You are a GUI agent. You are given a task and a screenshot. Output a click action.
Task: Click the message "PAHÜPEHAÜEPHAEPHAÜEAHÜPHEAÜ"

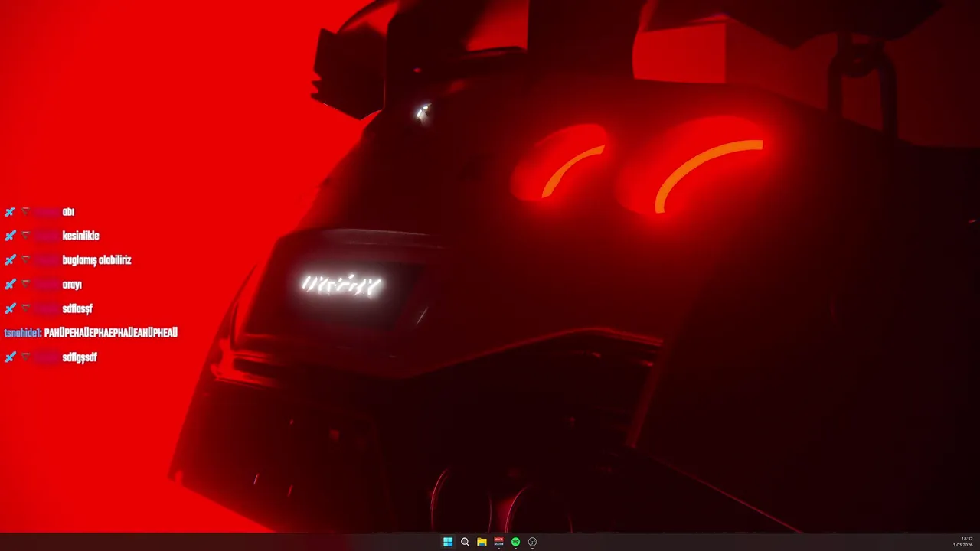click(x=111, y=333)
